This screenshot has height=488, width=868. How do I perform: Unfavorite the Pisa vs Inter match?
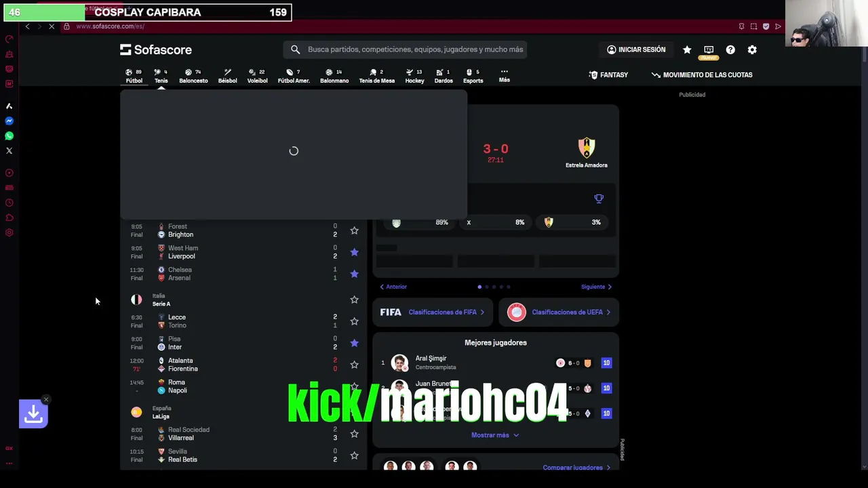(x=354, y=343)
